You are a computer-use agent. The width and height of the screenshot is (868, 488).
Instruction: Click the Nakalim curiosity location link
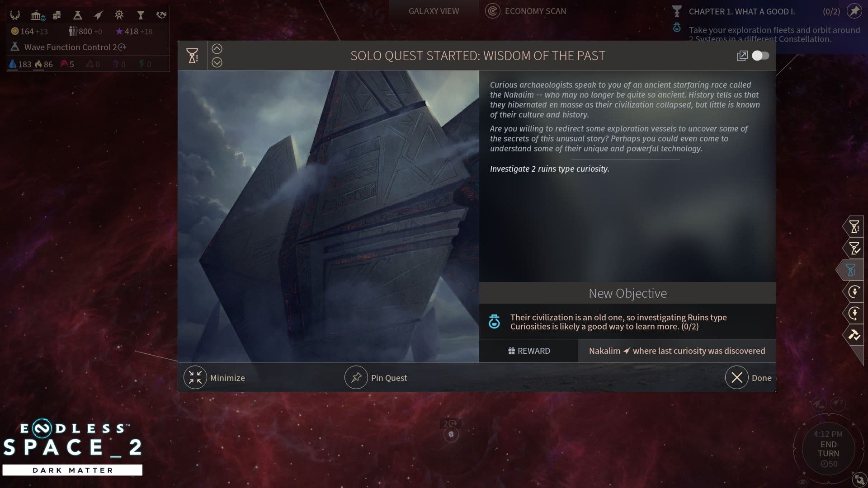tap(677, 350)
